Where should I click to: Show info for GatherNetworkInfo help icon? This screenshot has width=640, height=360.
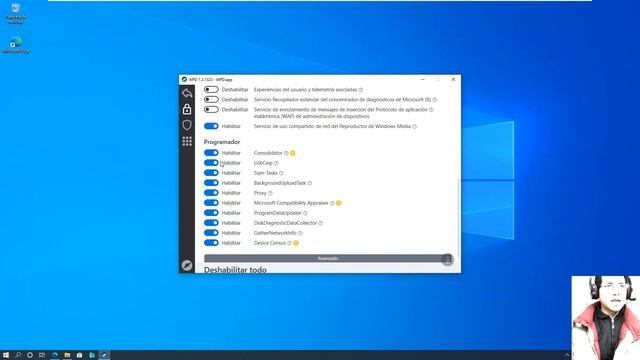click(x=300, y=233)
